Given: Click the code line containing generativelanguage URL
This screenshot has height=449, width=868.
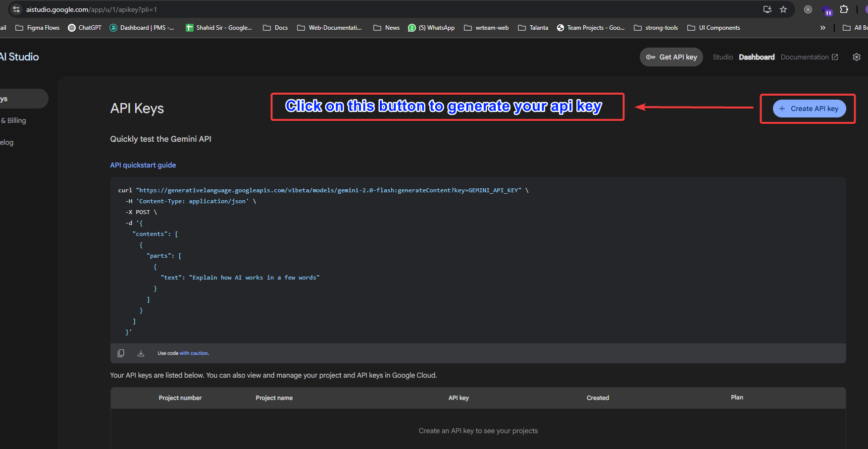Looking at the screenshot, I should [x=323, y=190].
